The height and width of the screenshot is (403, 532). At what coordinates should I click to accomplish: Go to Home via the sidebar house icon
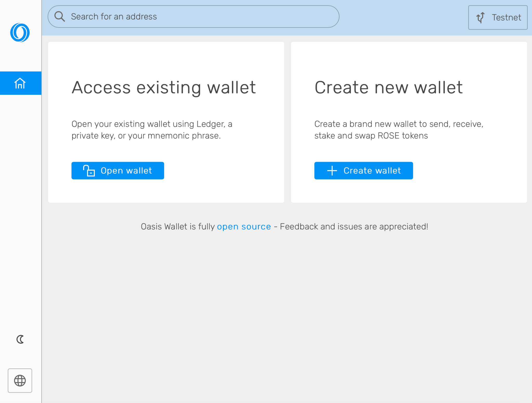21,83
